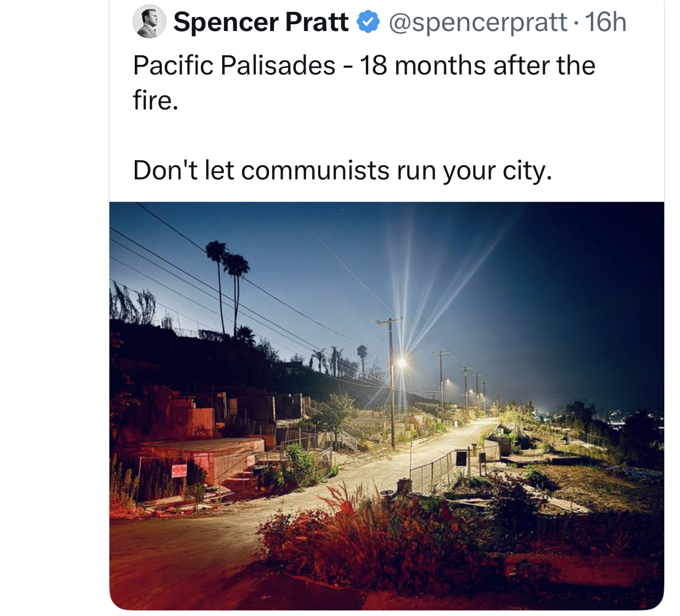680x616 pixels.
Task: Click the 'Don't let communists run your city' line
Action: [342, 170]
